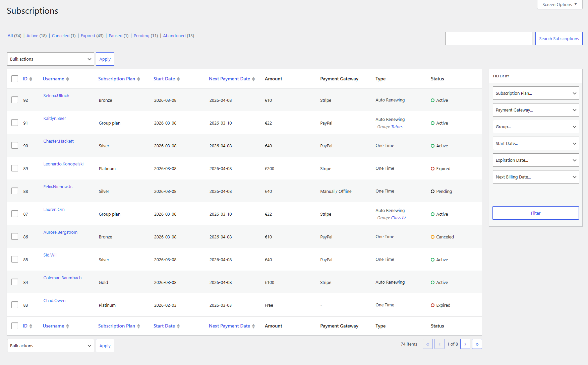Open the Bulk actions dropdown

(50, 59)
